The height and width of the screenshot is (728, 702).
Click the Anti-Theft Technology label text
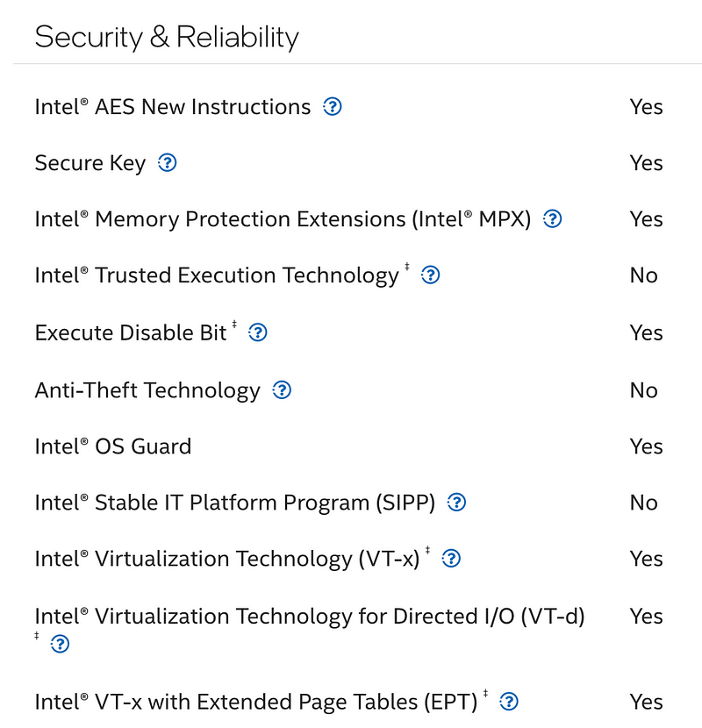[x=147, y=390]
